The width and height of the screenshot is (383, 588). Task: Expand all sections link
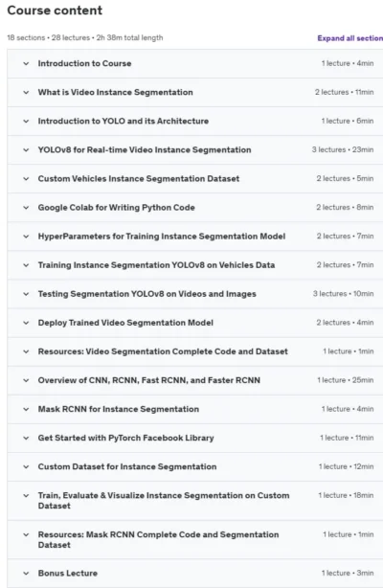350,38
